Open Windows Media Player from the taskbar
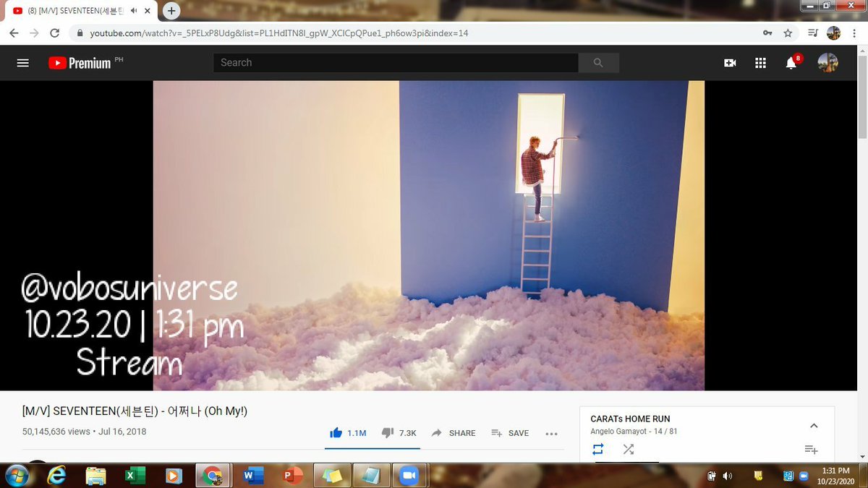This screenshot has height=488, width=868. coord(174,475)
